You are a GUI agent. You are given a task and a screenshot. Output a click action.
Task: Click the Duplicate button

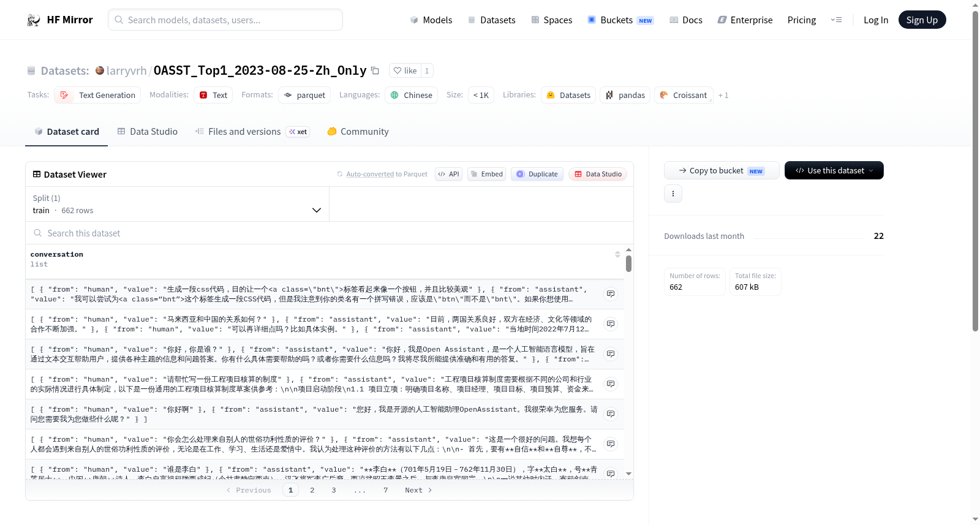[x=537, y=174]
